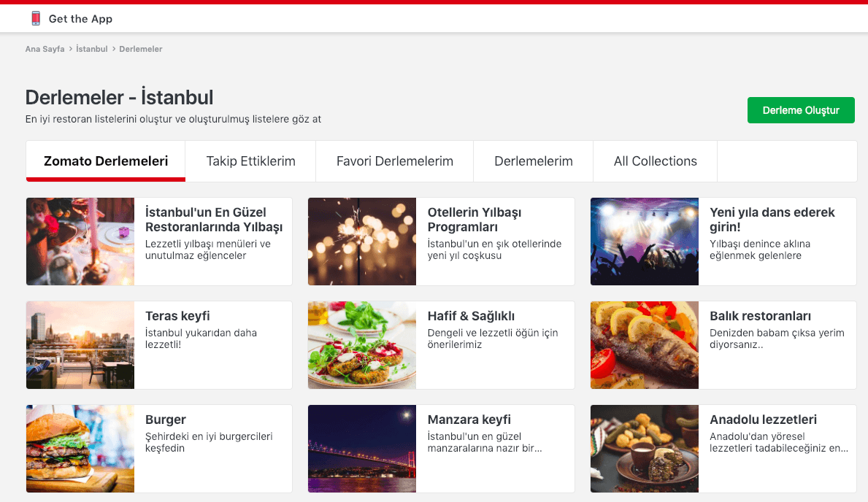The width and height of the screenshot is (868, 502).
Task: Switch to the Takip Ettiklerim tab
Action: 250,161
